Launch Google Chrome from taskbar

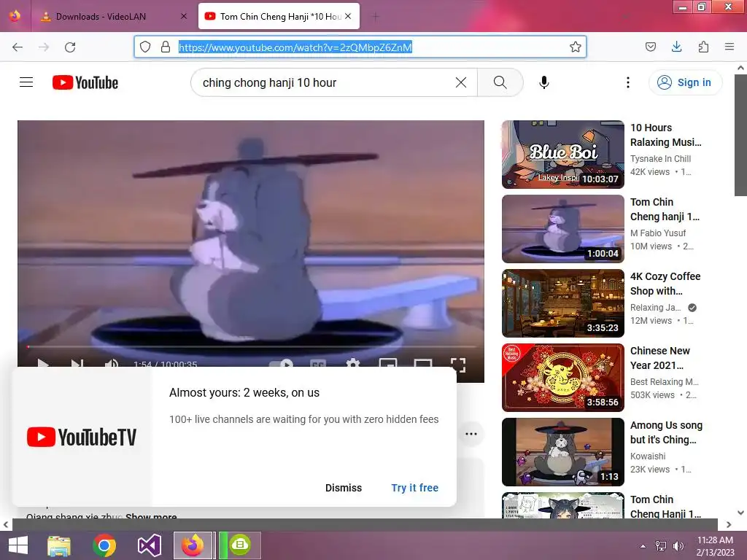pos(104,545)
